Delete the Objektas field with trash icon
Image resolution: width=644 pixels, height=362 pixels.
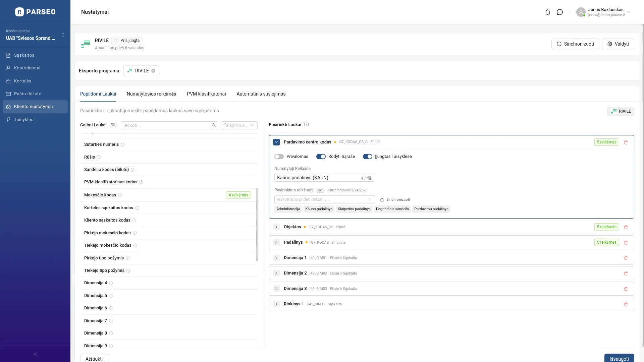point(626,227)
